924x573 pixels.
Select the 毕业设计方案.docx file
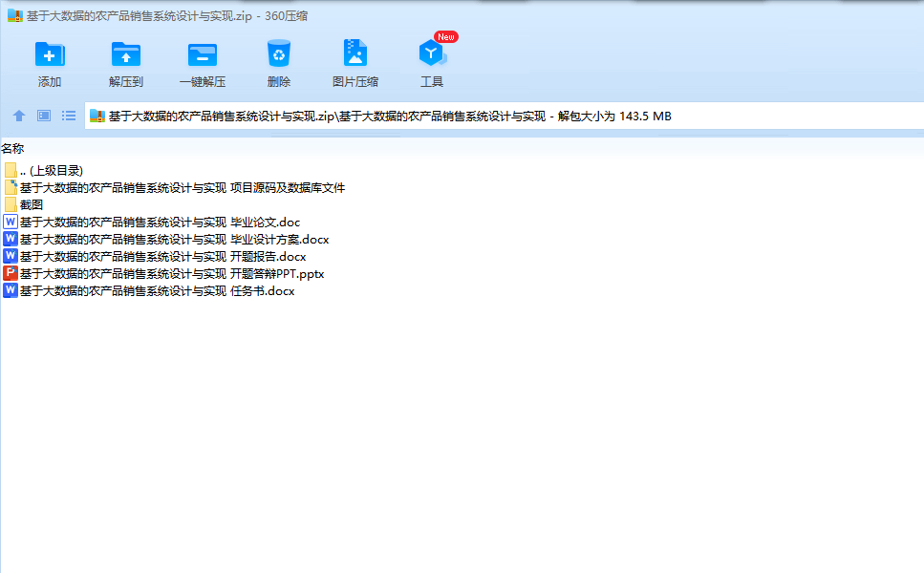pyautogui.click(x=166, y=239)
